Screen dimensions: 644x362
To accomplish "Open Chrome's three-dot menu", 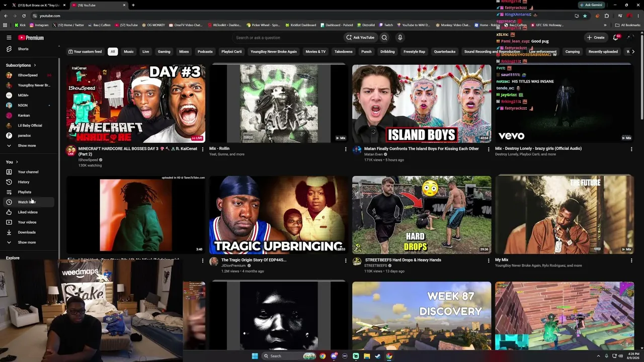I will point(638,16).
